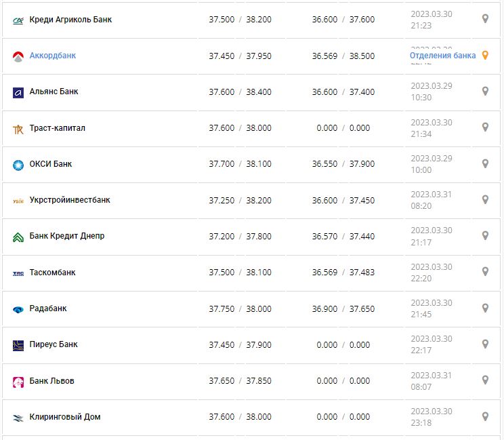Open the Креди Агриколь Банк name
Screen dimensions: 504x440
(70, 20)
